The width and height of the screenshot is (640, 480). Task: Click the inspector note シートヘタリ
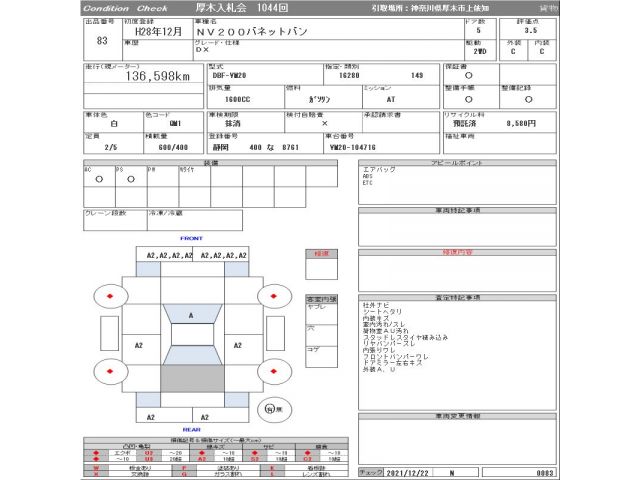coord(382,311)
